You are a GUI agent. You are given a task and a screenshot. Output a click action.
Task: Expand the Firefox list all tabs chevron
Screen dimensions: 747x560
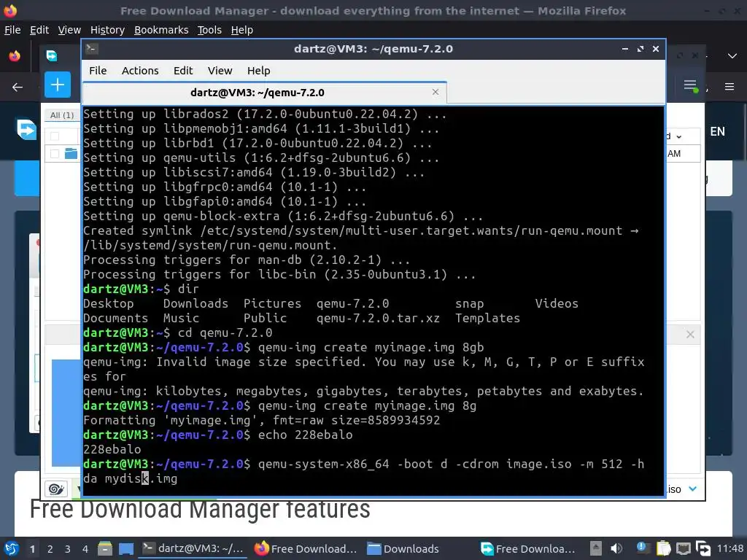(x=732, y=56)
